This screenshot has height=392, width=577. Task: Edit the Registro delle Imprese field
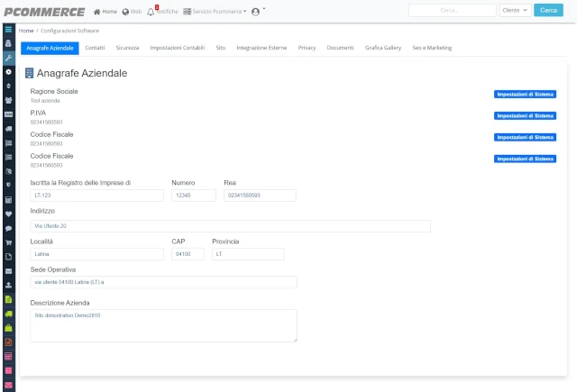click(96, 196)
